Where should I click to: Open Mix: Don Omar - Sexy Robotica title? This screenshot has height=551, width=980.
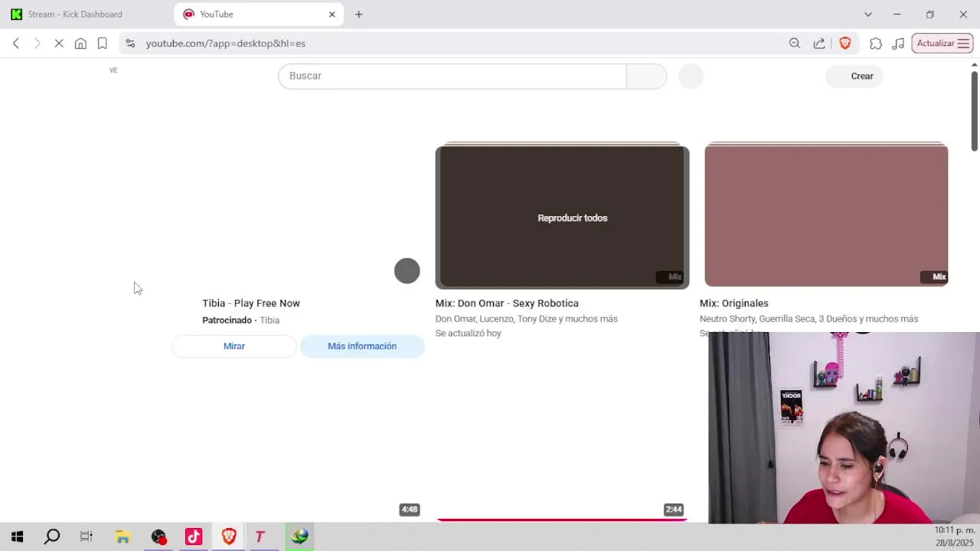pyautogui.click(x=507, y=303)
